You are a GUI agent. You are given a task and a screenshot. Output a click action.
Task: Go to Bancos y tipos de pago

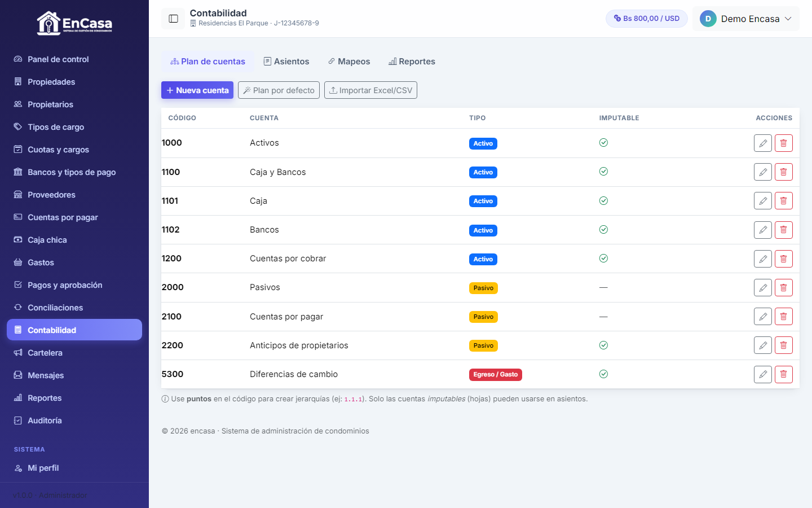point(74,172)
